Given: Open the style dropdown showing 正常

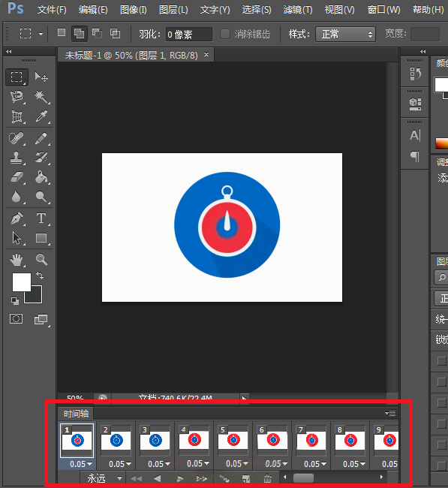Looking at the screenshot, I should pos(345,34).
